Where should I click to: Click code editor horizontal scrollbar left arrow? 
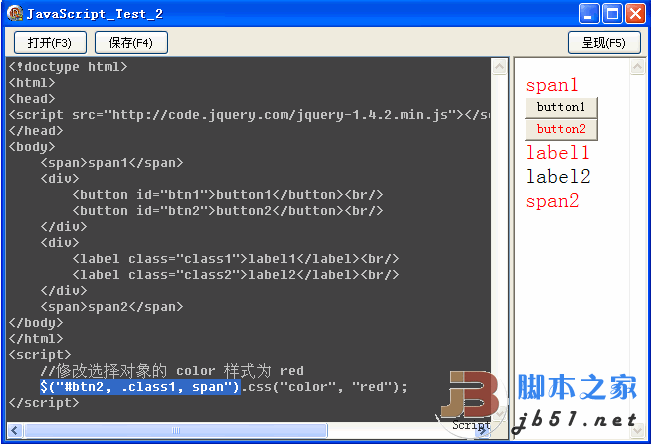[x=15, y=430]
